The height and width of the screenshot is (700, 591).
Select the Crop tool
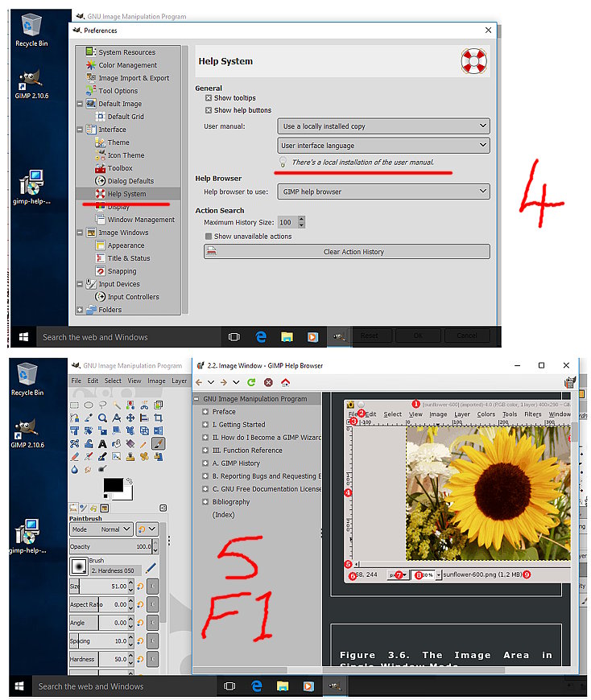(158, 418)
